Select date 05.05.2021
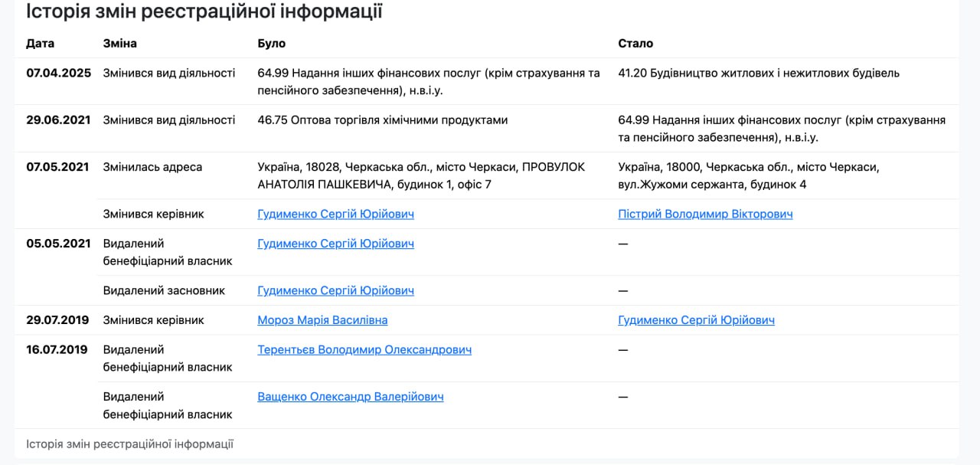This screenshot has height=465, width=980. click(x=58, y=244)
